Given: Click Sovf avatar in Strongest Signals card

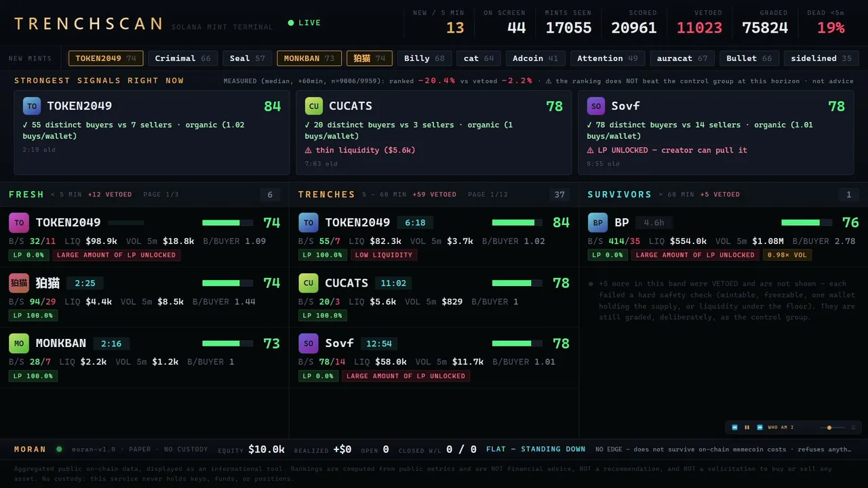Looking at the screenshot, I should 595,106.
